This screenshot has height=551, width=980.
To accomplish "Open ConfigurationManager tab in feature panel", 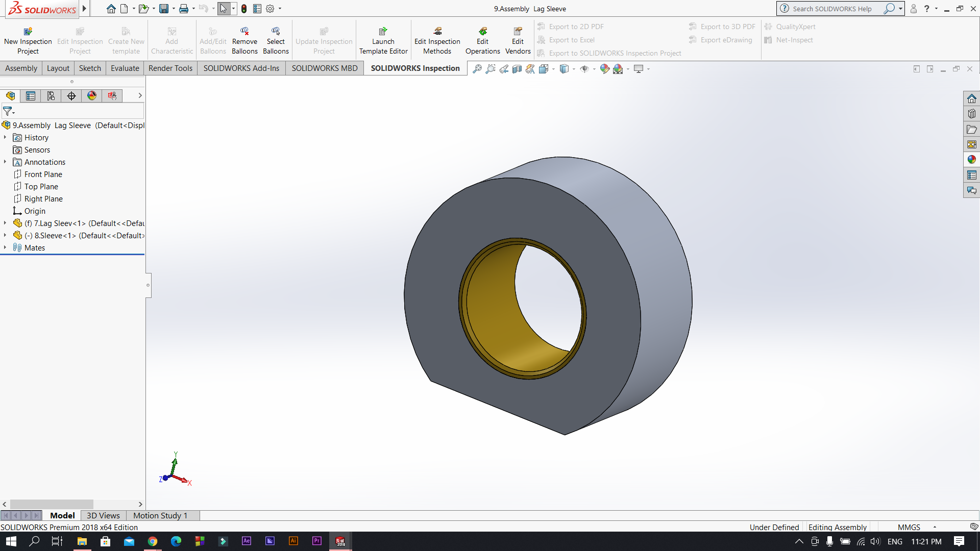I will click(x=51, y=95).
